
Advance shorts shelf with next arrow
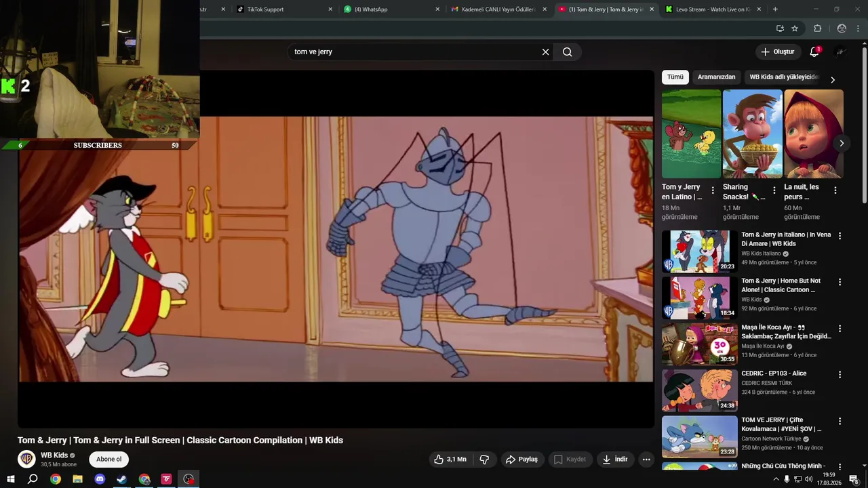842,143
